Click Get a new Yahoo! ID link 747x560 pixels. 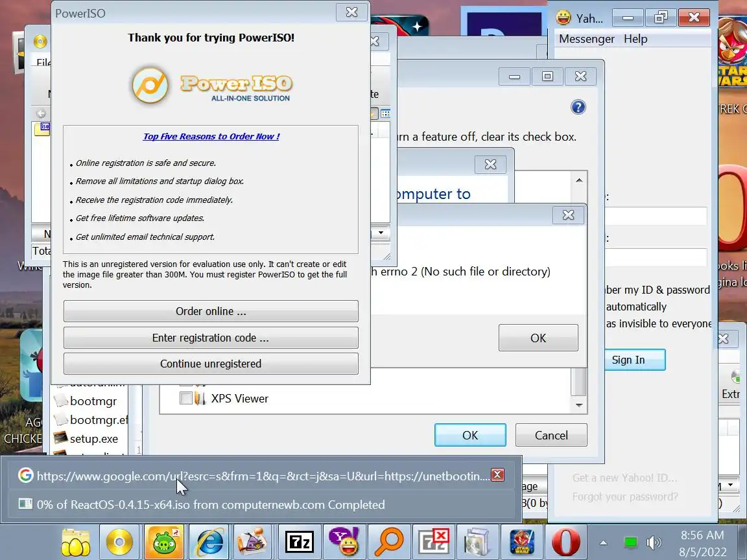click(624, 477)
